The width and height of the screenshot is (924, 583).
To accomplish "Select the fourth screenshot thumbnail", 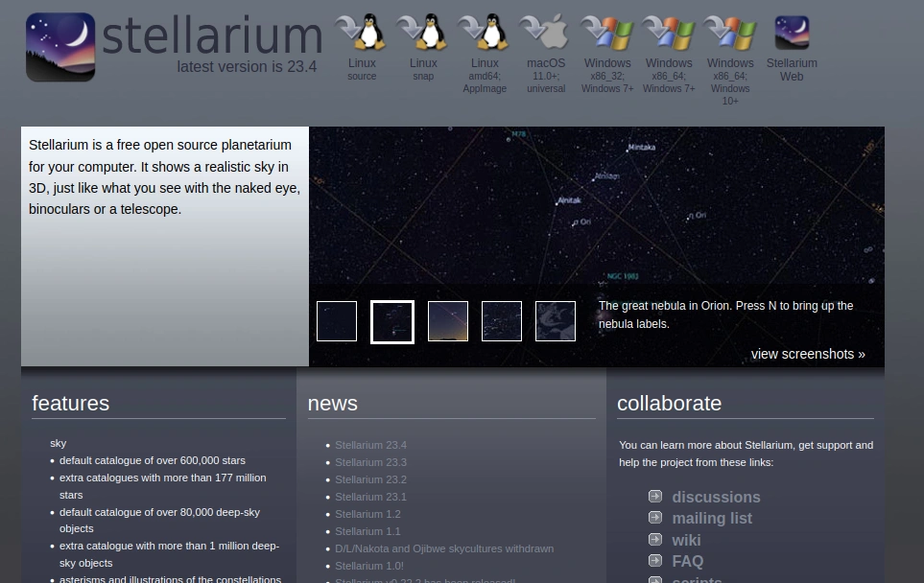I will coord(501,321).
